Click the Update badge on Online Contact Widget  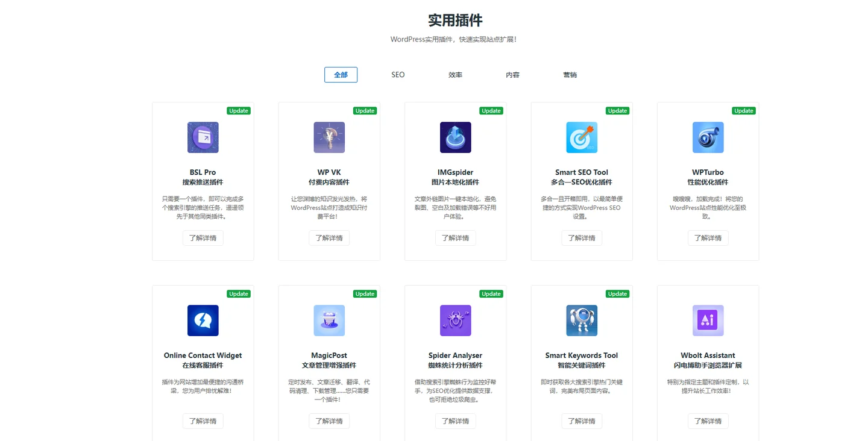coord(239,294)
